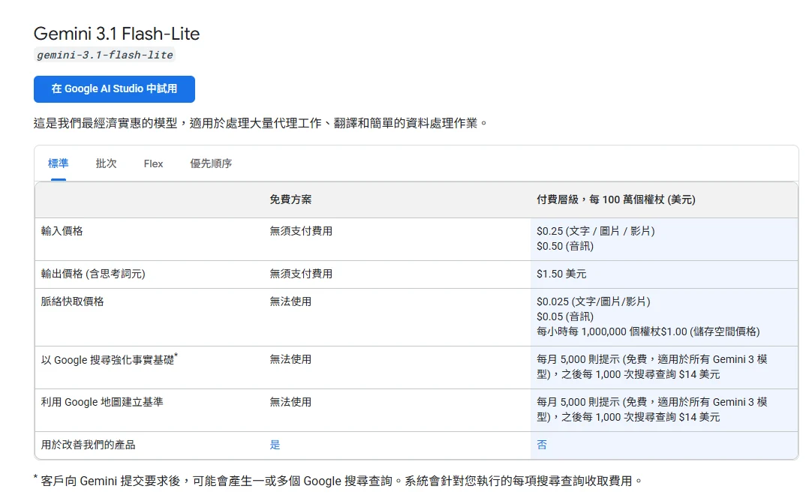
Task: Click the footnote asterisk after 事實基礎
Action: point(176,355)
